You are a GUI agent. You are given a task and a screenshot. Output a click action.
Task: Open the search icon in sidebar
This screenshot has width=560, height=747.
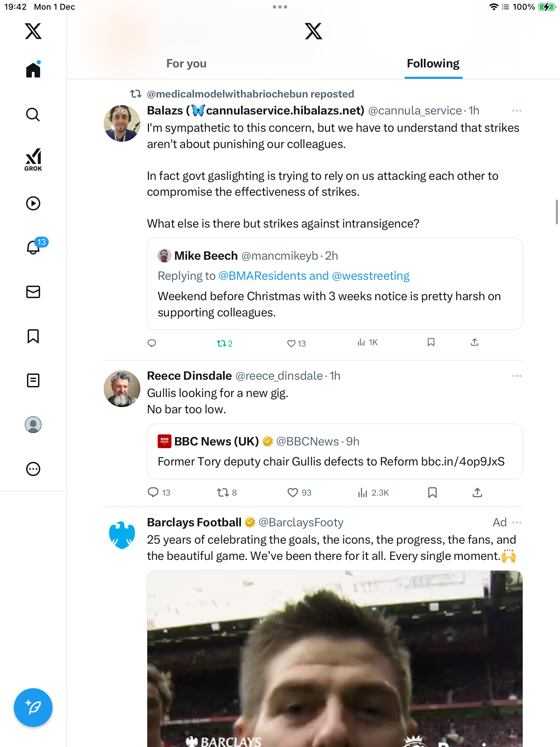tap(33, 114)
